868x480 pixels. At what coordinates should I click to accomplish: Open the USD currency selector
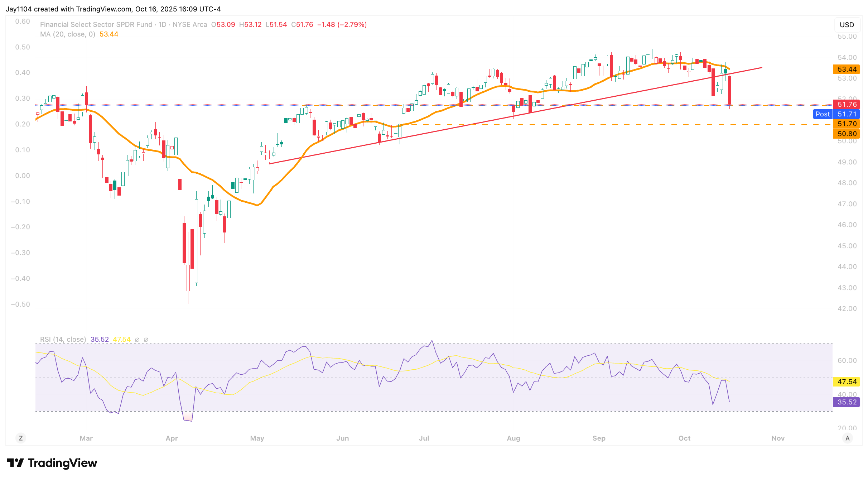(847, 25)
